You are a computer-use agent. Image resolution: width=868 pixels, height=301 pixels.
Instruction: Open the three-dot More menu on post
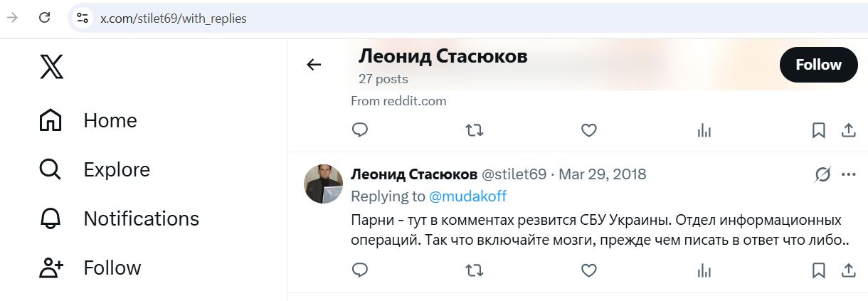pyautogui.click(x=848, y=174)
